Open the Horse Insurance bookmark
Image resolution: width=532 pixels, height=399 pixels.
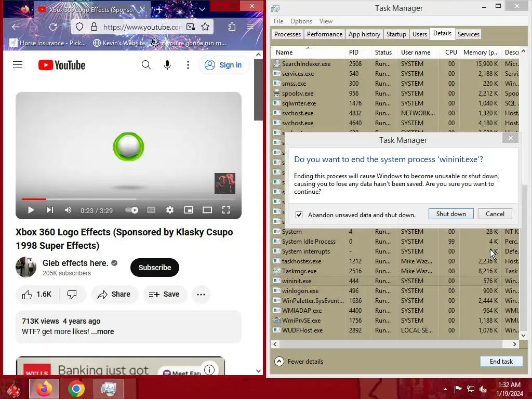click(x=48, y=43)
